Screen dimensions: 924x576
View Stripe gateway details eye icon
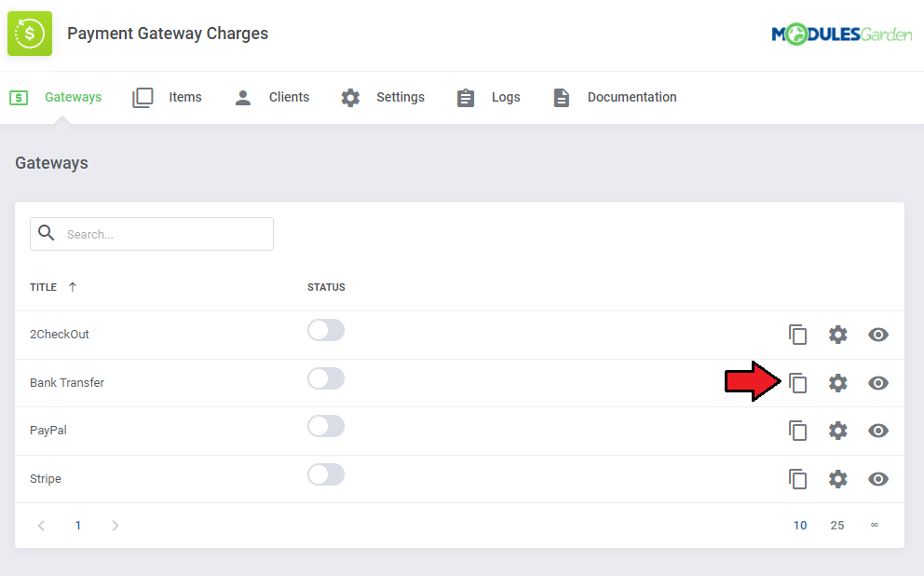click(878, 479)
